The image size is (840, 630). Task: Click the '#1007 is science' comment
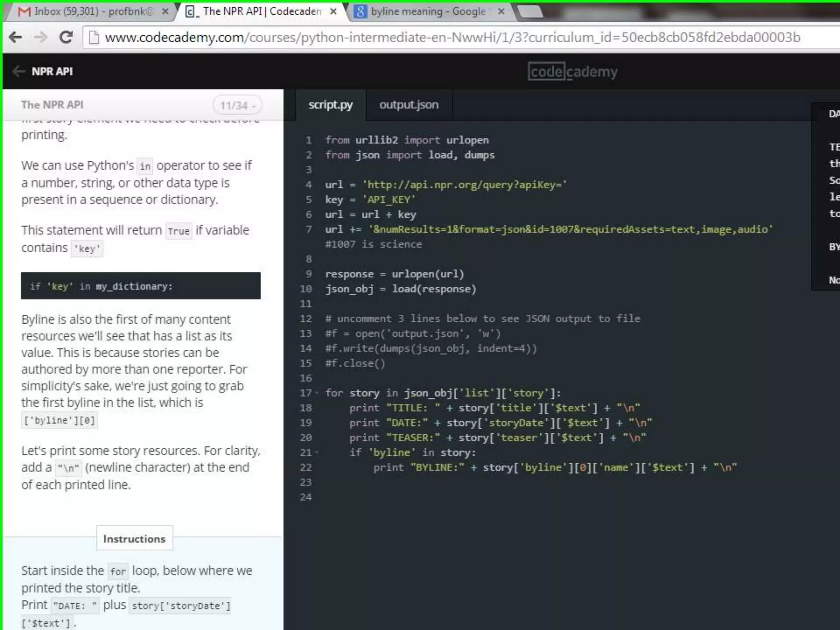click(x=373, y=244)
